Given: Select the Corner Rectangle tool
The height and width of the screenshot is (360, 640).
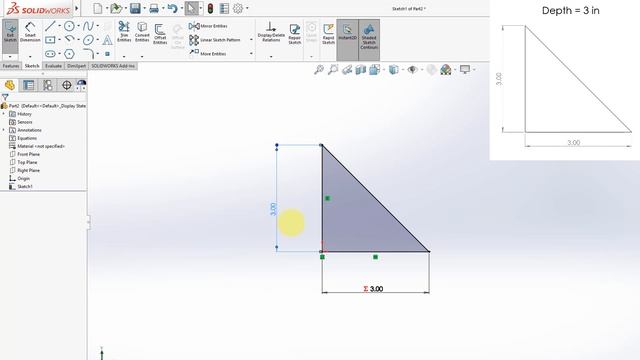Looking at the screenshot, I should 50,40.
